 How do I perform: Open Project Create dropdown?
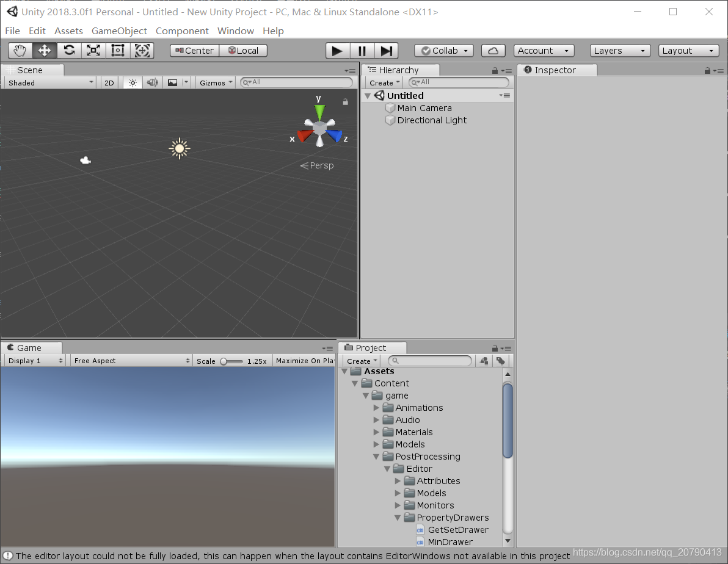[x=362, y=361]
